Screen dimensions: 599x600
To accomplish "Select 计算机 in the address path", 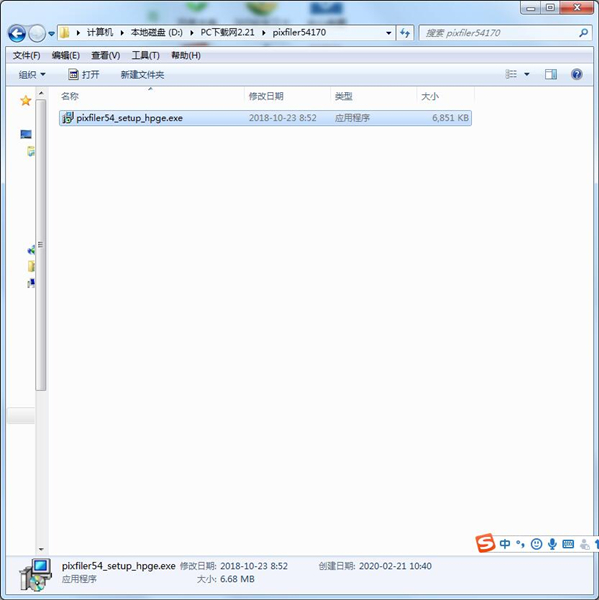I will point(100,33).
